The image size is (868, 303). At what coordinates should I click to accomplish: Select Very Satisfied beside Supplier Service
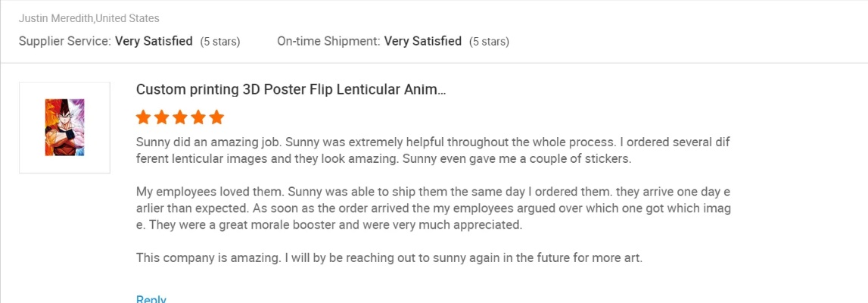click(154, 41)
